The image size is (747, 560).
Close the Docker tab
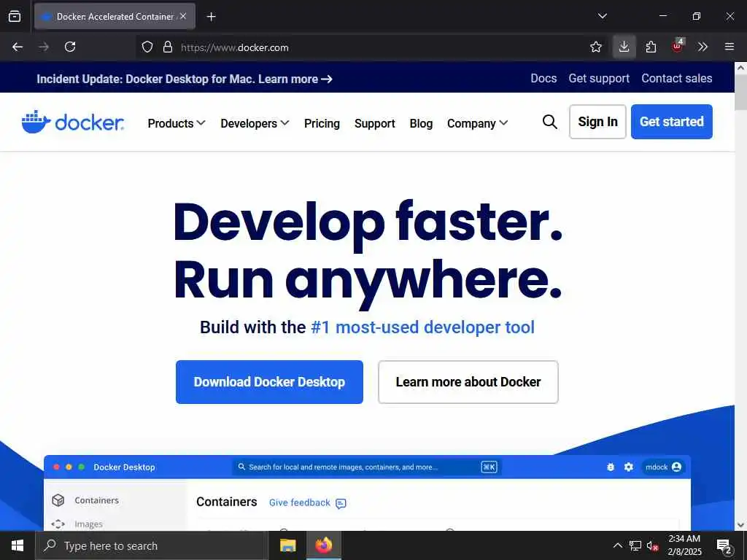[x=183, y=16]
